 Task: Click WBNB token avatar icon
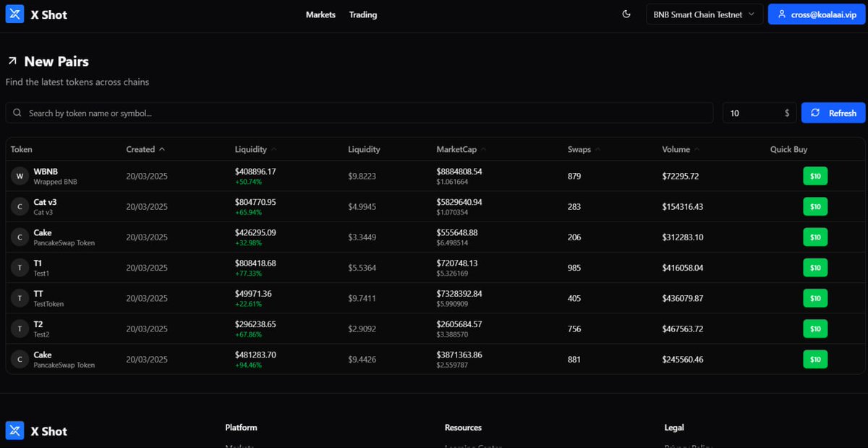click(20, 176)
